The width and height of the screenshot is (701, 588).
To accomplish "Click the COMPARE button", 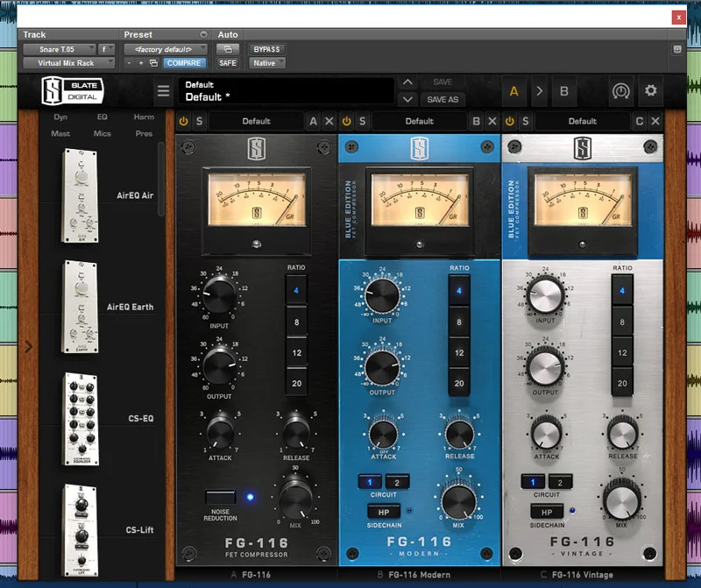I will (x=184, y=63).
